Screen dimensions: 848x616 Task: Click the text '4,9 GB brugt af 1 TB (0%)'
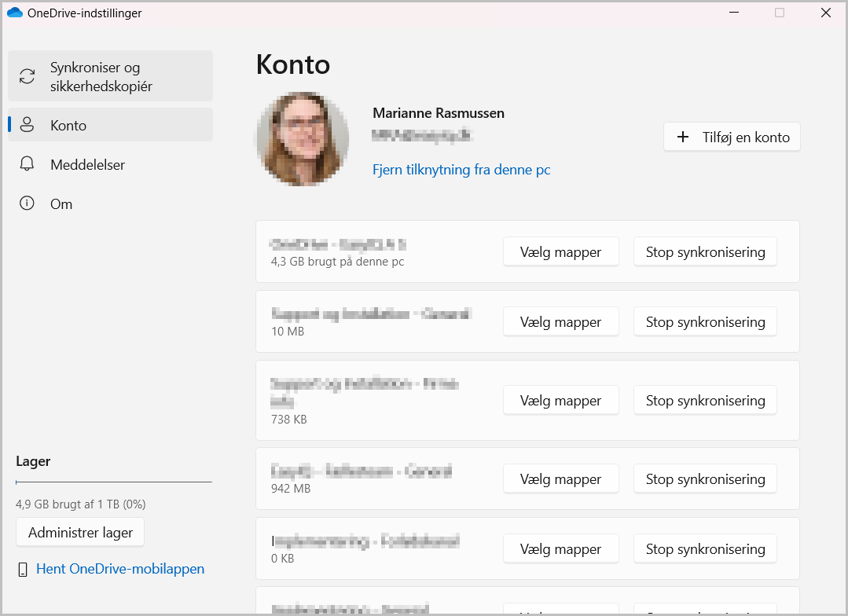pos(81,504)
